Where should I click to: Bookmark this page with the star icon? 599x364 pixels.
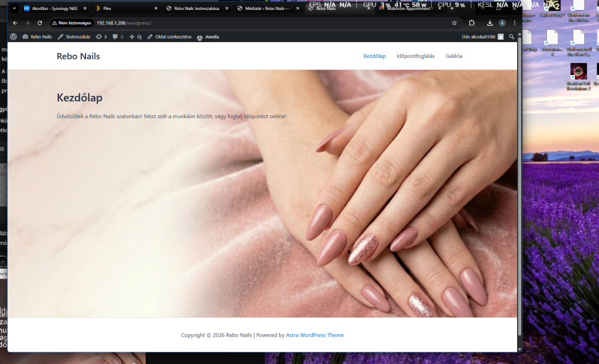[454, 23]
